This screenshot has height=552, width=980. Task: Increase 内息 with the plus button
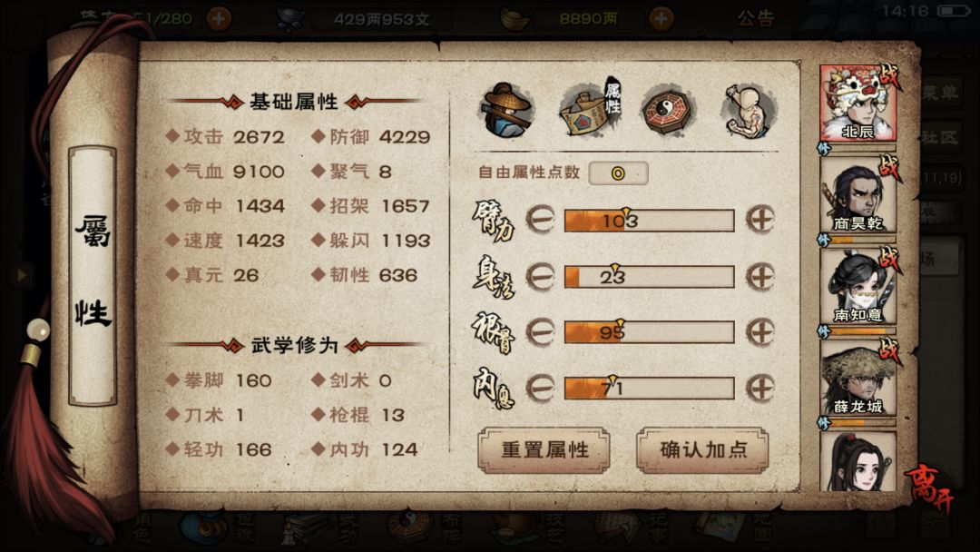pos(760,389)
